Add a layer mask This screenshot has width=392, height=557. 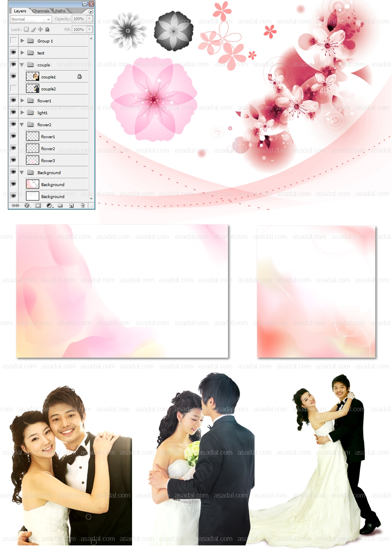38,205
